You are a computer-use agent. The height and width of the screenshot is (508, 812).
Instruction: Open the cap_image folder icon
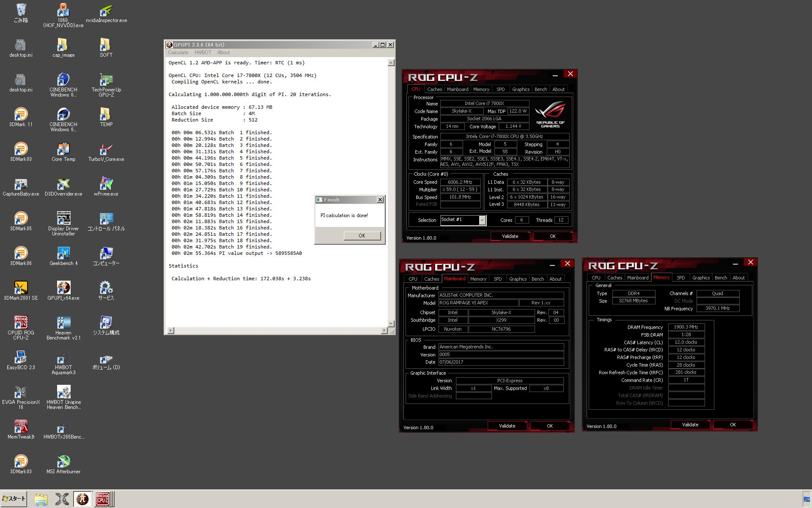[63, 48]
